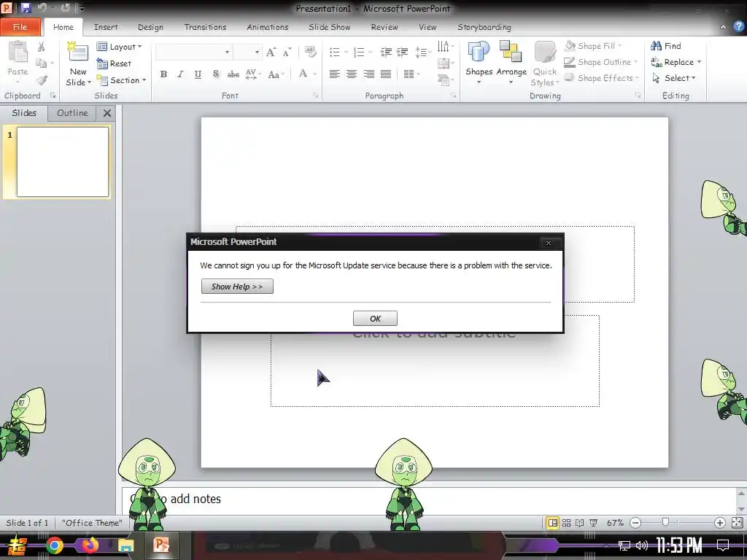Screen dimensions: 747x560
Task: Click the Increase Font Size icon
Action: (x=271, y=52)
